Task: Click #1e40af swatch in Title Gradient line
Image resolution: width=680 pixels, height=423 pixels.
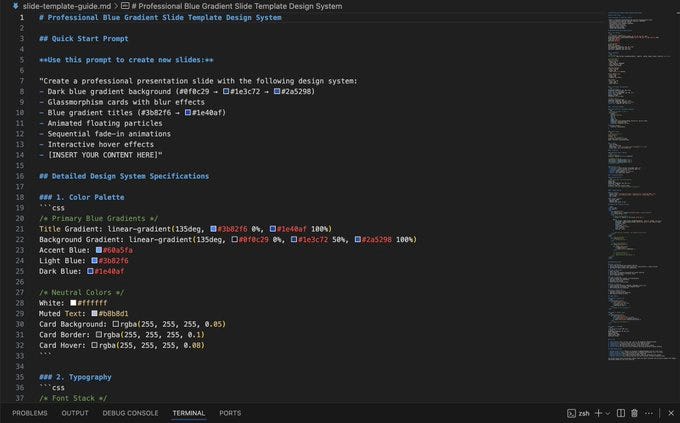Action: point(273,229)
